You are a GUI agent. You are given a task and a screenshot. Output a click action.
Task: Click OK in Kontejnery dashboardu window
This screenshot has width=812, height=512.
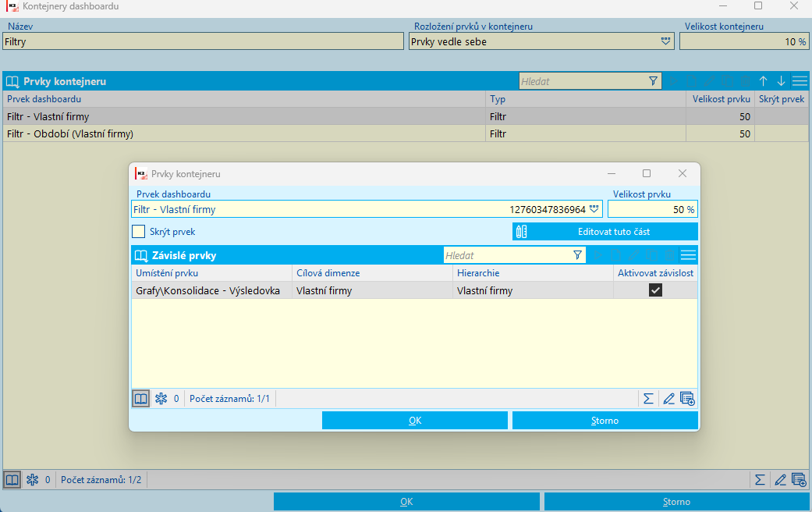(x=406, y=502)
